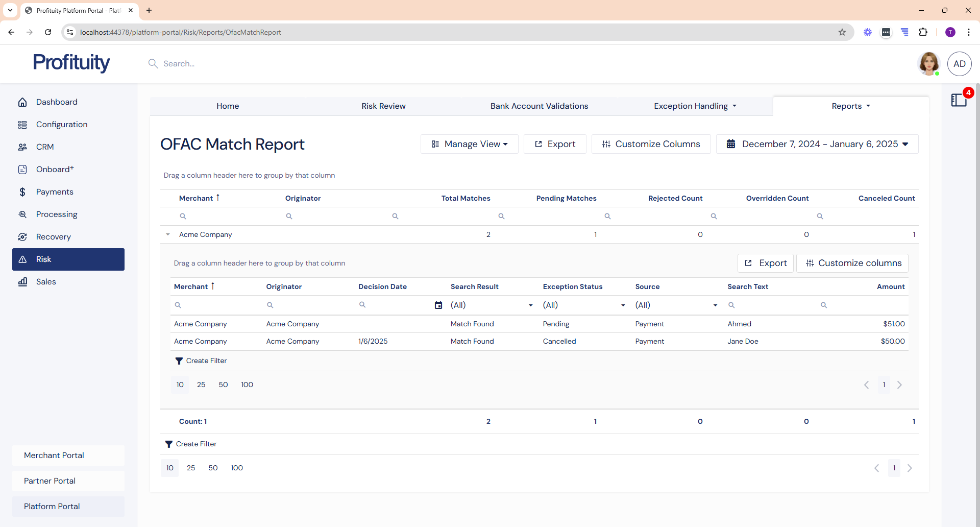980x527 pixels.
Task: Set nested grid page size to 25
Action: tap(201, 385)
